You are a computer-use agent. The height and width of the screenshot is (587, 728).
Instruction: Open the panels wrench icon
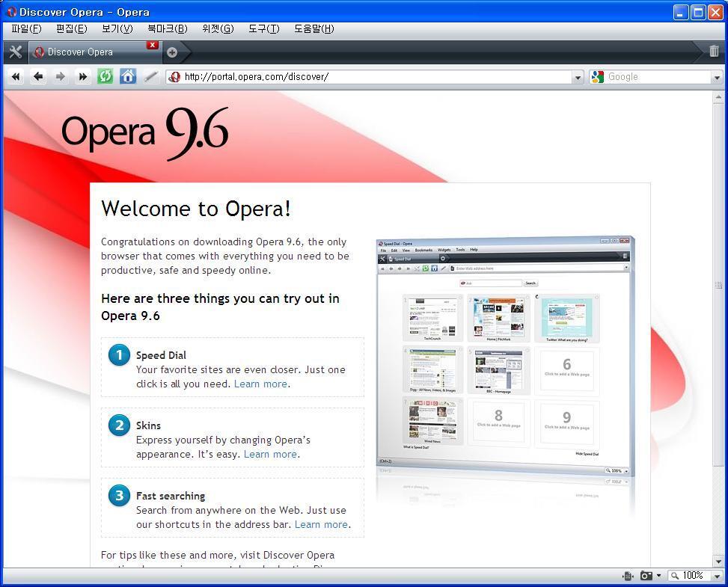click(x=15, y=52)
